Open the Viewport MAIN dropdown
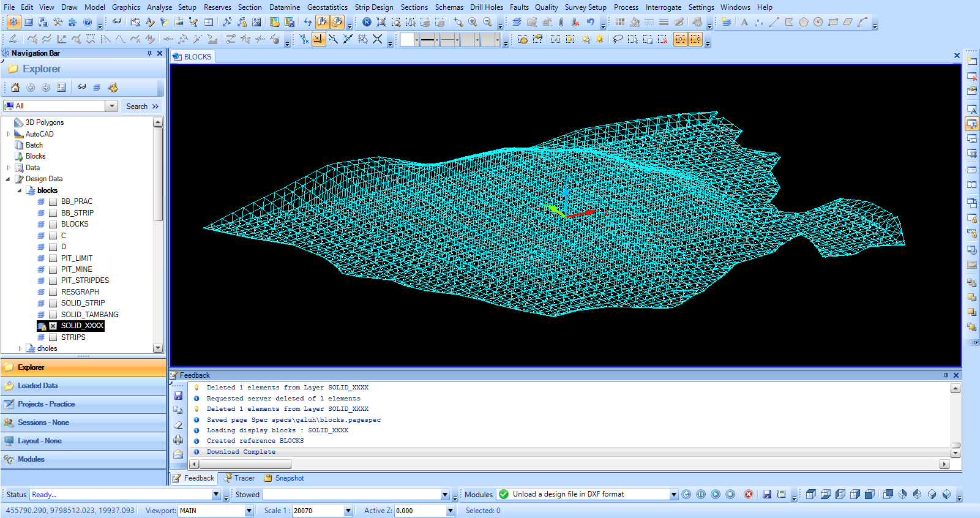 [249, 511]
